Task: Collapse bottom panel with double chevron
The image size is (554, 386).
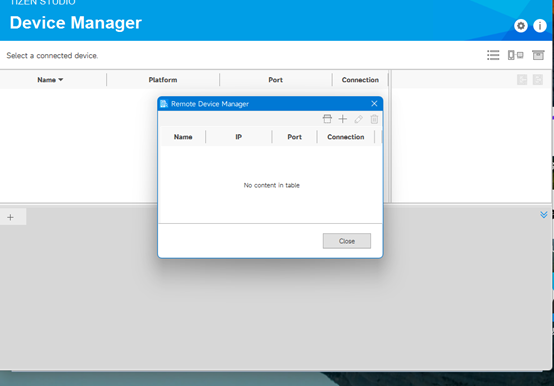Action: pos(543,215)
